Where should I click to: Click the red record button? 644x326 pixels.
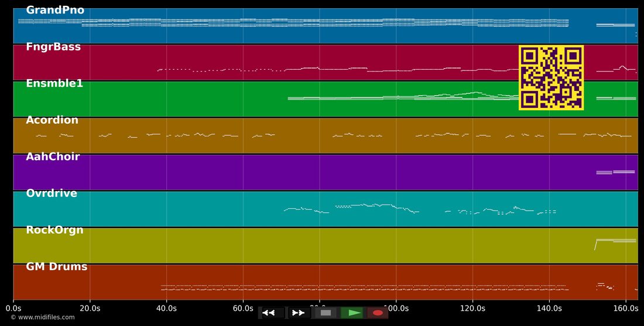click(378, 313)
